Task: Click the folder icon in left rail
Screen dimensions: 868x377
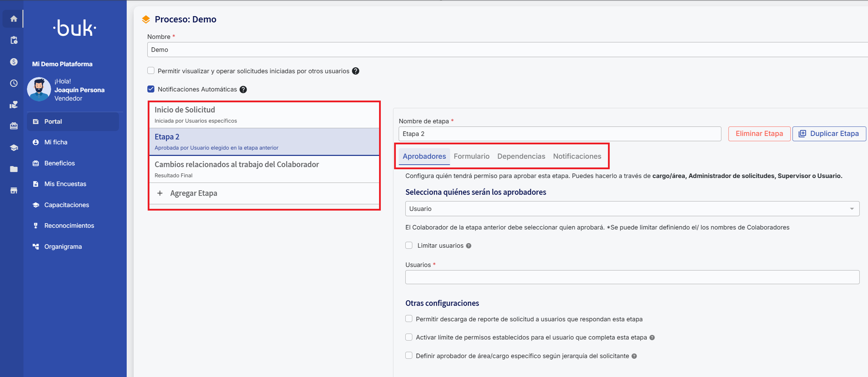Action: click(x=14, y=169)
